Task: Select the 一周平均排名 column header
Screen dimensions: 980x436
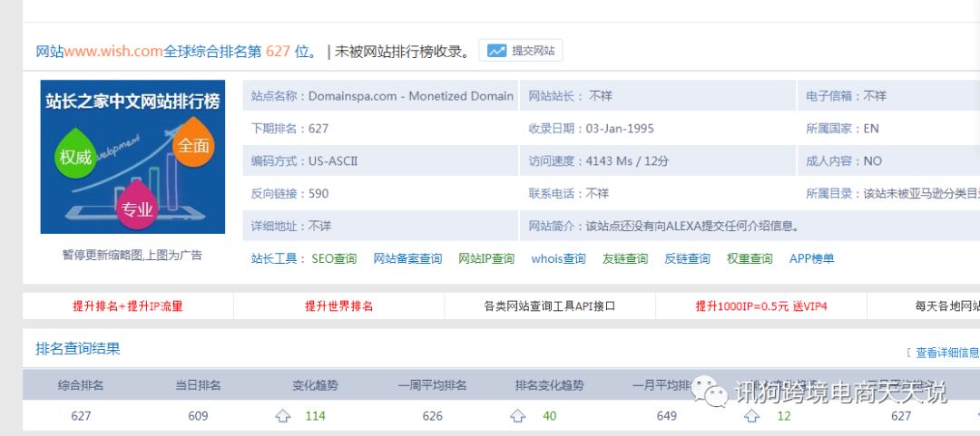Action: pyautogui.click(x=433, y=385)
